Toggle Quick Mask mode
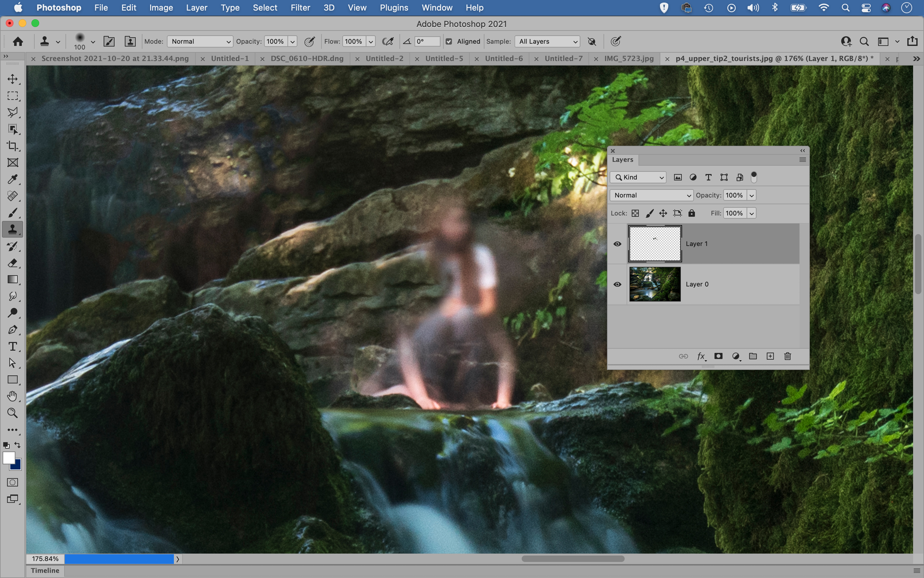This screenshot has height=578, width=924. pyautogui.click(x=13, y=482)
